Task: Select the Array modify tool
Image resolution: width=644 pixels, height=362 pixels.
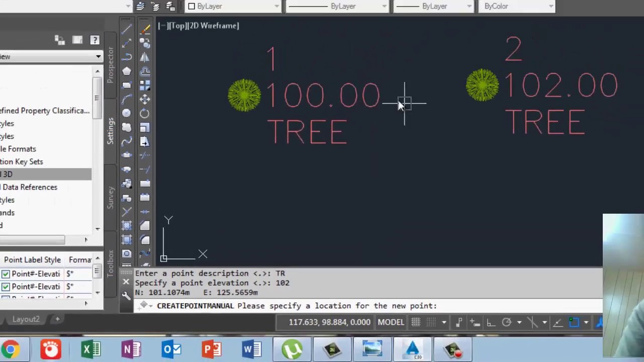Action: (x=145, y=85)
